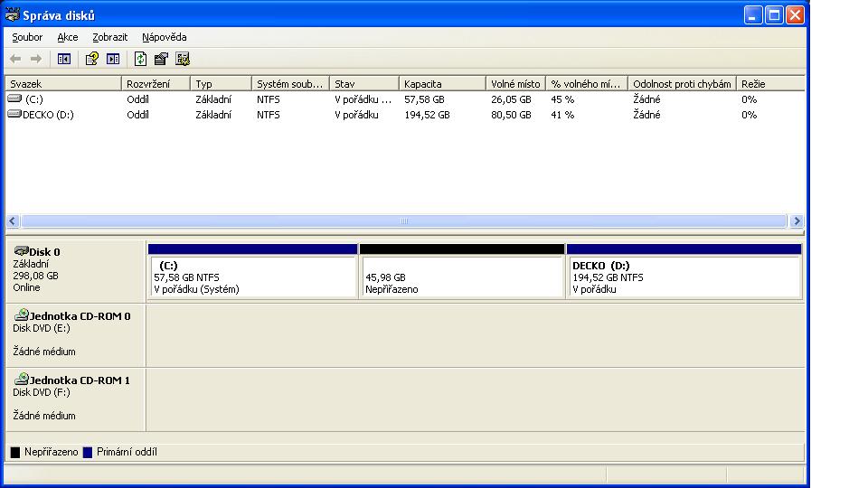Screen dimensions: 868x488
Task: Click the Nepřiřazeno legend label
Action: point(51,452)
